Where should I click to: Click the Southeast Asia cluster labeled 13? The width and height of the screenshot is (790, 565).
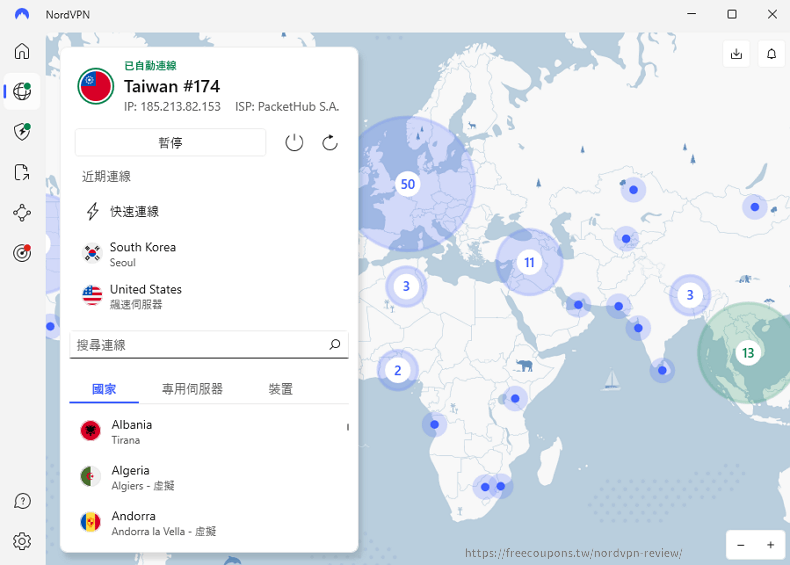pos(748,353)
